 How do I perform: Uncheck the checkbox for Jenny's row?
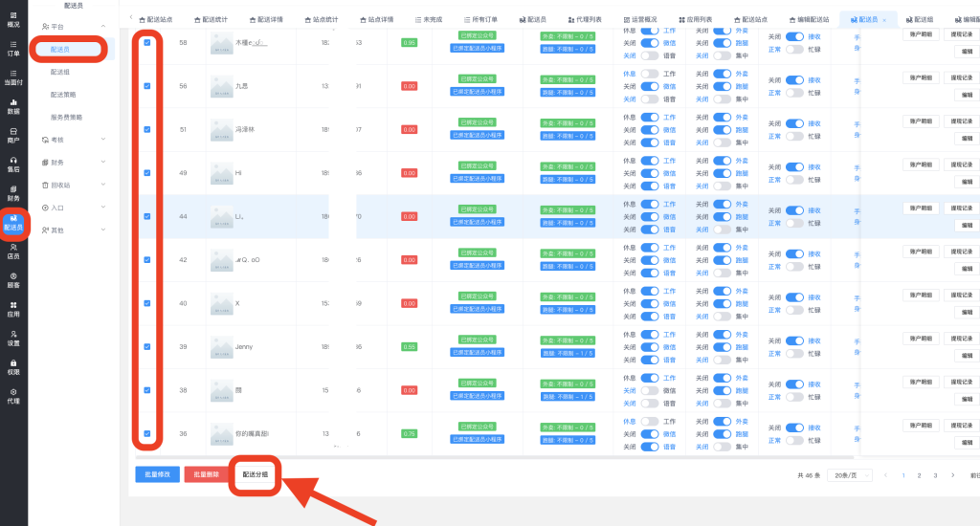coord(146,346)
